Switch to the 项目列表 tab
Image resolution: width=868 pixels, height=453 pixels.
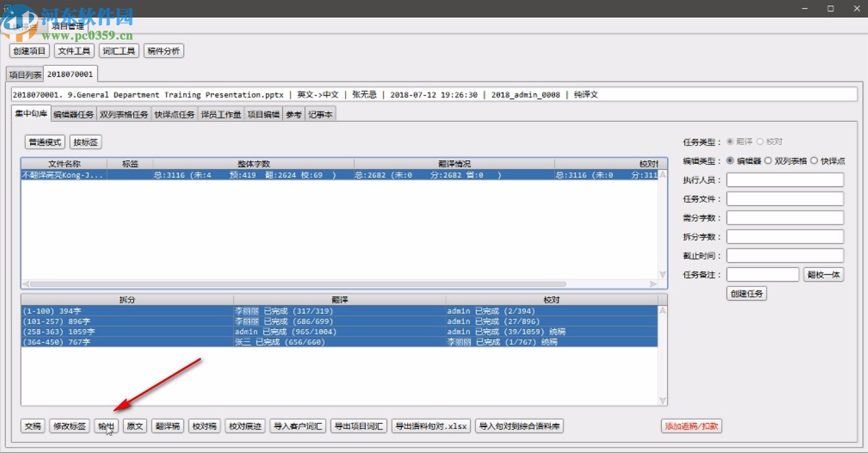coord(25,74)
